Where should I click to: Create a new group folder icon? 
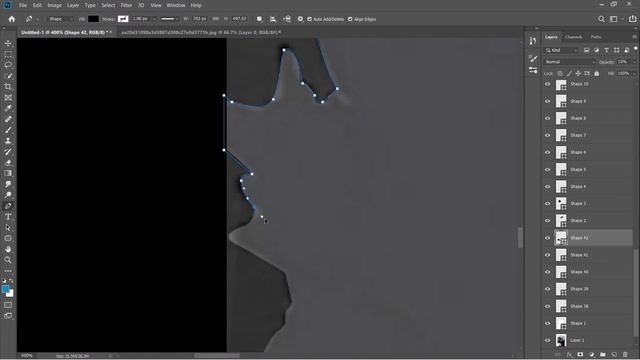click(603, 355)
